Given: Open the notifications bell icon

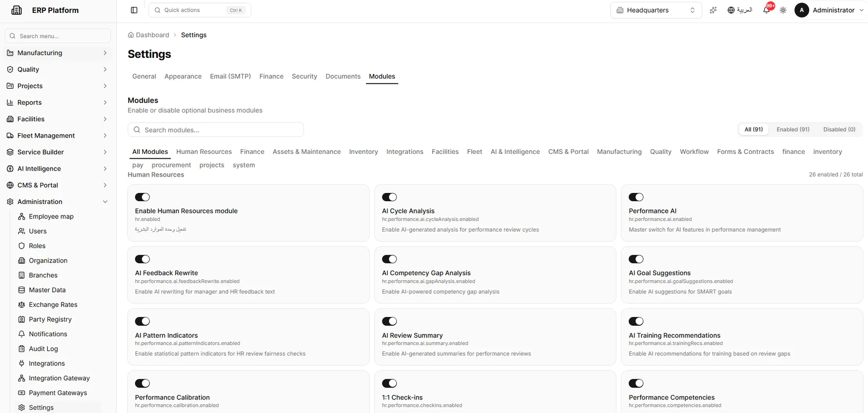Looking at the screenshot, I should pyautogui.click(x=767, y=10).
